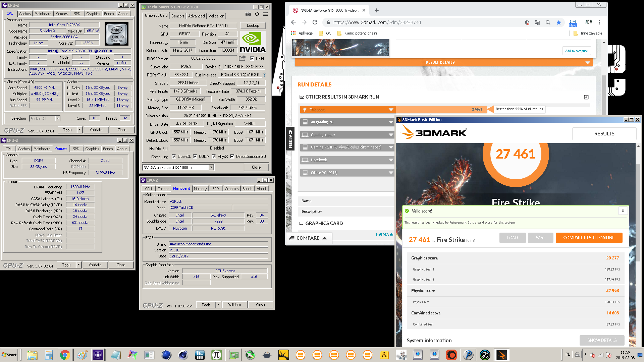Click Chrome back arrow
The height and width of the screenshot is (362, 644).
coord(293,22)
